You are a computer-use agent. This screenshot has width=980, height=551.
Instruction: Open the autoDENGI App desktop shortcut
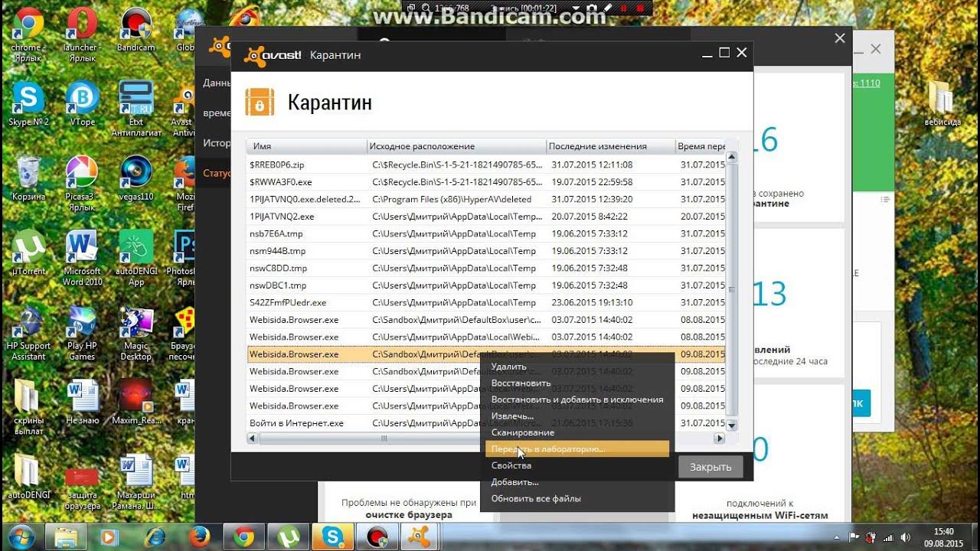[x=136, y=257]
